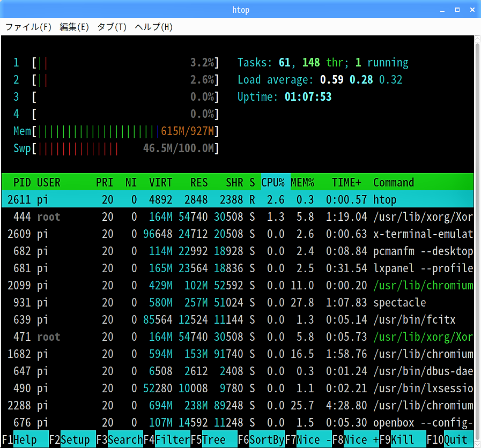
Task: Select the dbus-daemon process row
Action: [238, 371]
